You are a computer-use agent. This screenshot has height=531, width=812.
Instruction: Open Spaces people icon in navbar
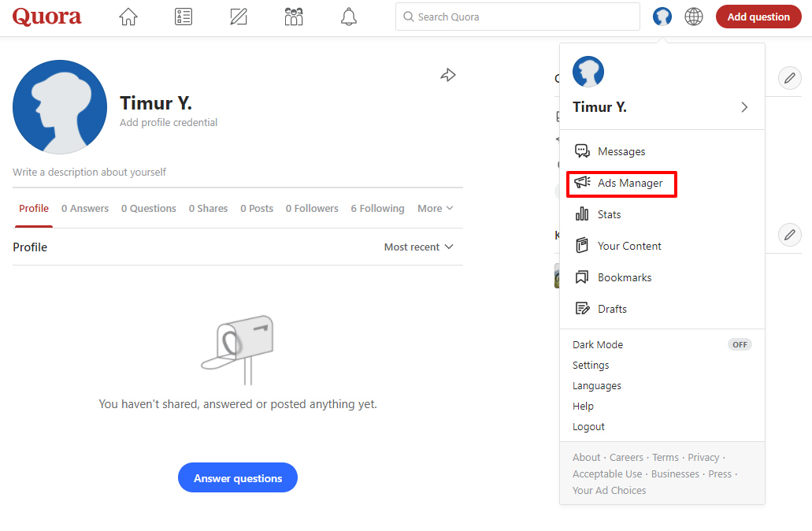[294, 17]
